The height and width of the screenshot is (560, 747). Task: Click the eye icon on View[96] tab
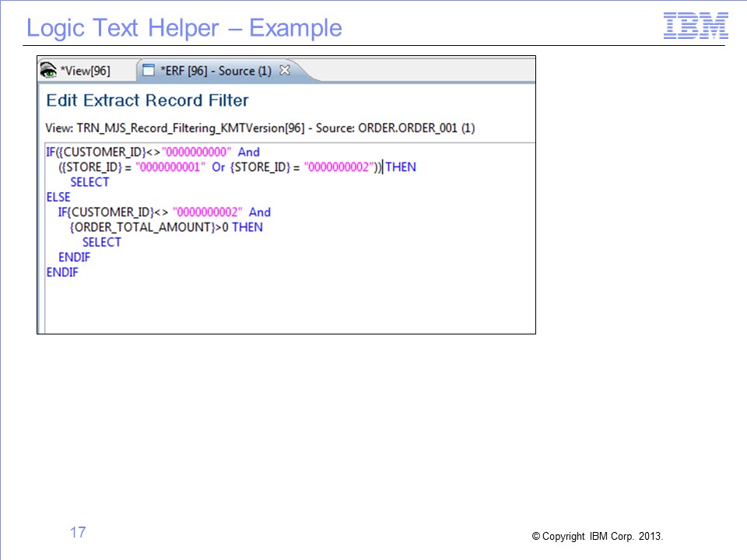point(48,71)
